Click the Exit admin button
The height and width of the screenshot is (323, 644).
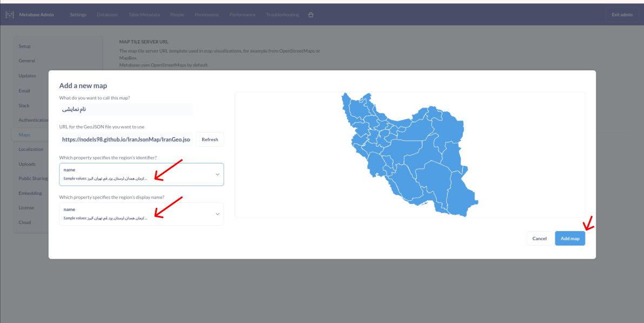click(x=622, y=15)
